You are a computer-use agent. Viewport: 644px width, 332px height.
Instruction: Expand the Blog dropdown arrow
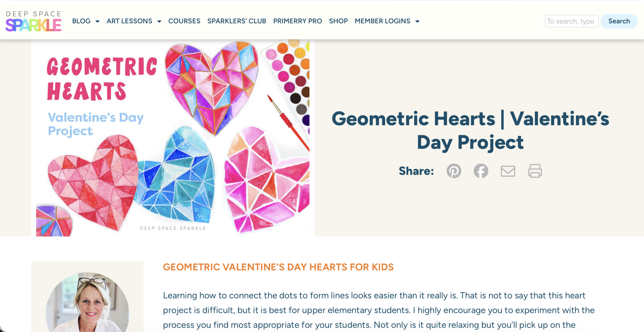pos(98,21)
